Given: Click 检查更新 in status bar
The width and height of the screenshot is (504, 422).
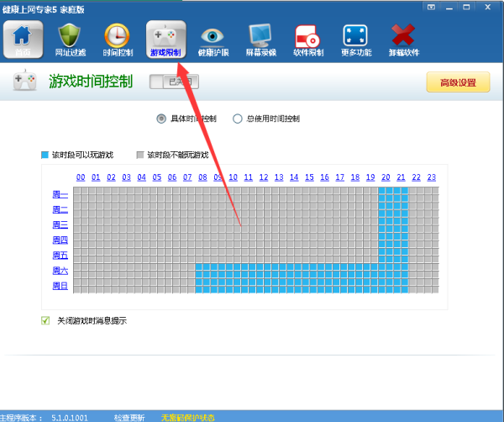Looking at the screenshot, I should point(129,417).
